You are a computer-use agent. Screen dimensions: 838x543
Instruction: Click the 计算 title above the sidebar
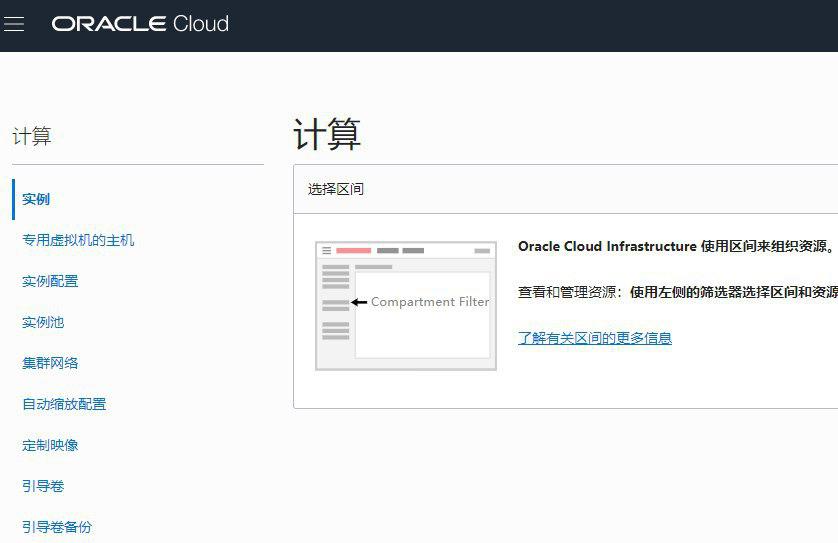pyautogui.click(x=32, y=137)
